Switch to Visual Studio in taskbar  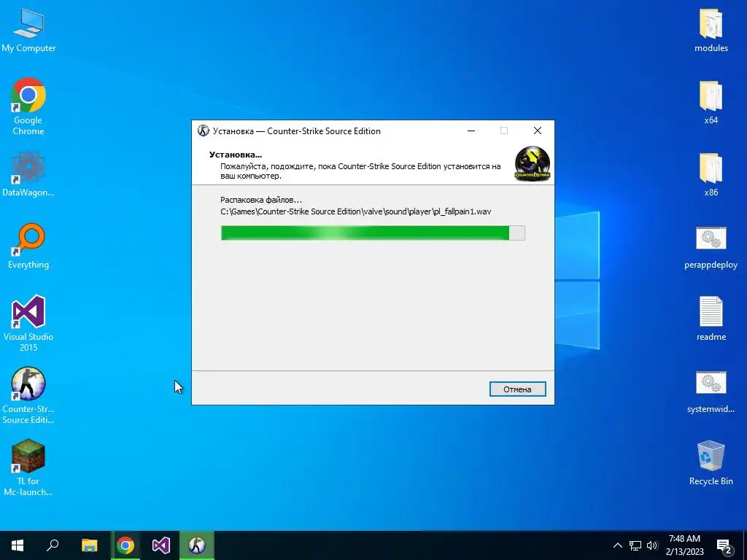161,545
